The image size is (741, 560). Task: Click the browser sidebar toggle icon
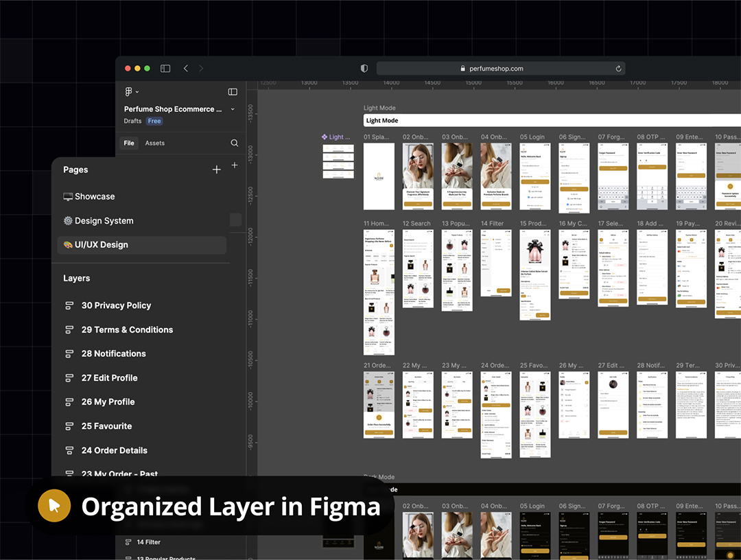pyautogui.click(x=165, y=69)
